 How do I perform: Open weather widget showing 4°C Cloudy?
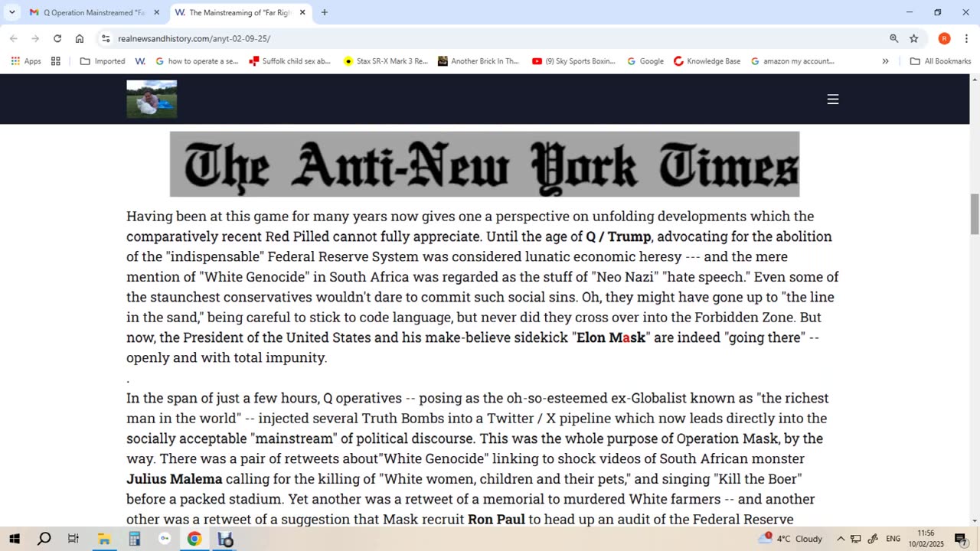click(791, 539)
